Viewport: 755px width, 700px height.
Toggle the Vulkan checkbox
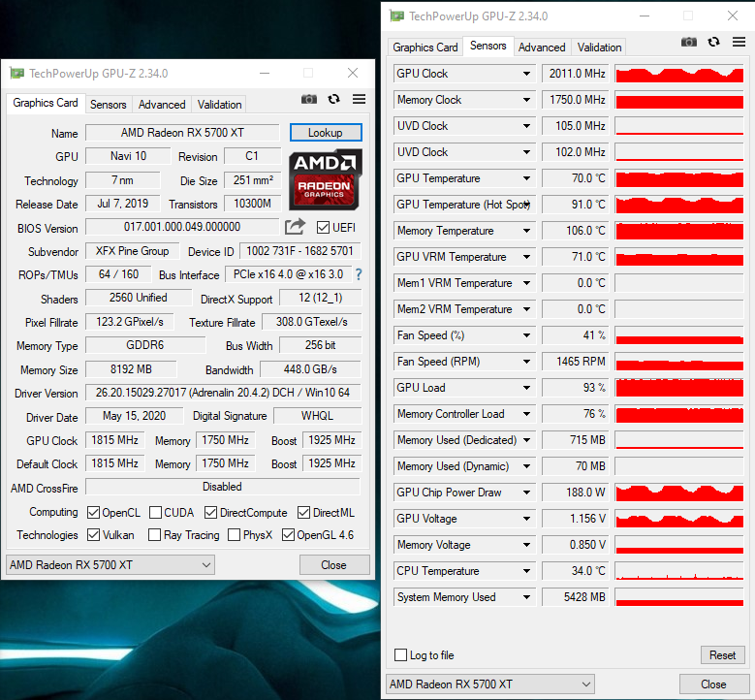click(x=93, y=535)
